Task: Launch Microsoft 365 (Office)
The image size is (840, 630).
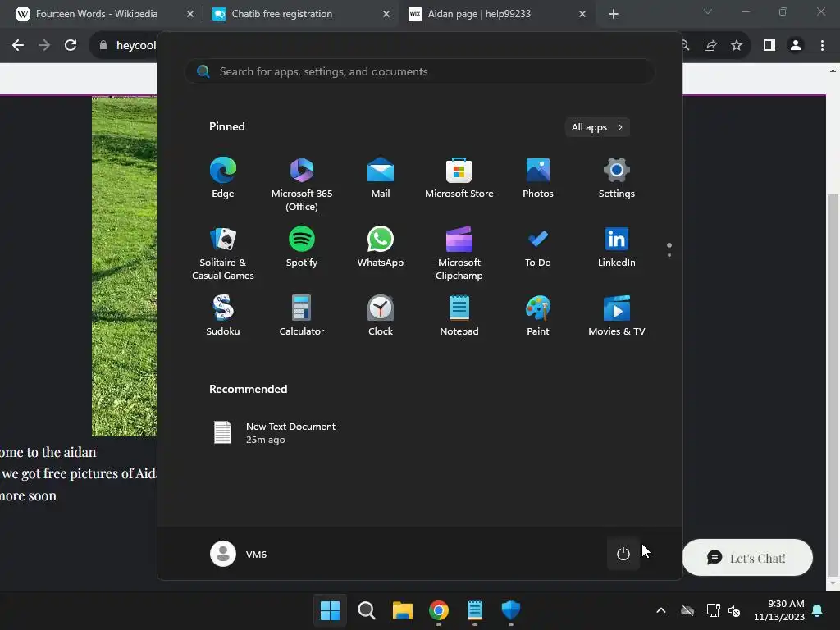Action: [302, 185]
